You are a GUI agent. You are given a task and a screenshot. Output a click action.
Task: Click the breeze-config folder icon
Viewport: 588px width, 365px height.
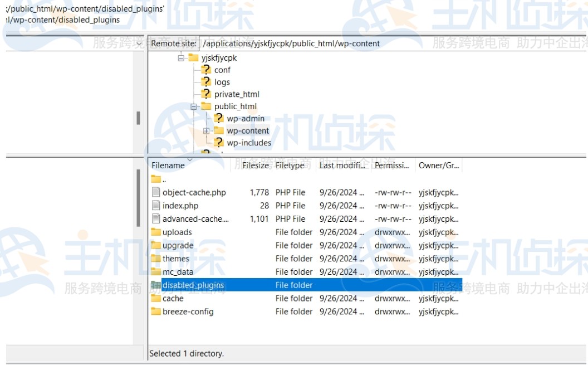(x=156, y=312)
